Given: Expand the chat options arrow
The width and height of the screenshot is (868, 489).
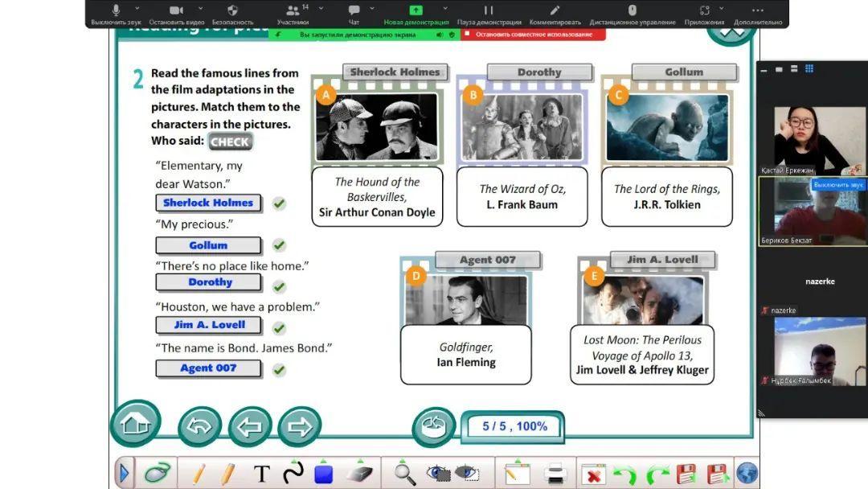Looking at the screenshot, I should pyautogui.click(x=372, y=8).
